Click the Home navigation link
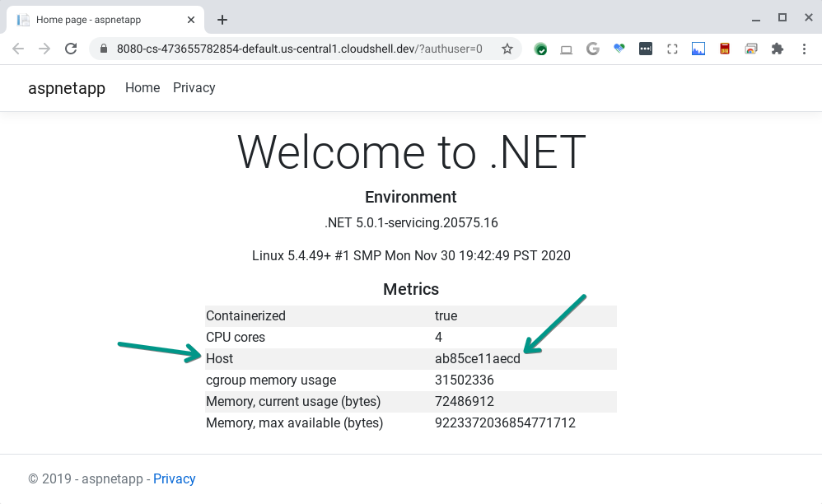The width and height of the screenshot is (822, 504). (142, 88)
